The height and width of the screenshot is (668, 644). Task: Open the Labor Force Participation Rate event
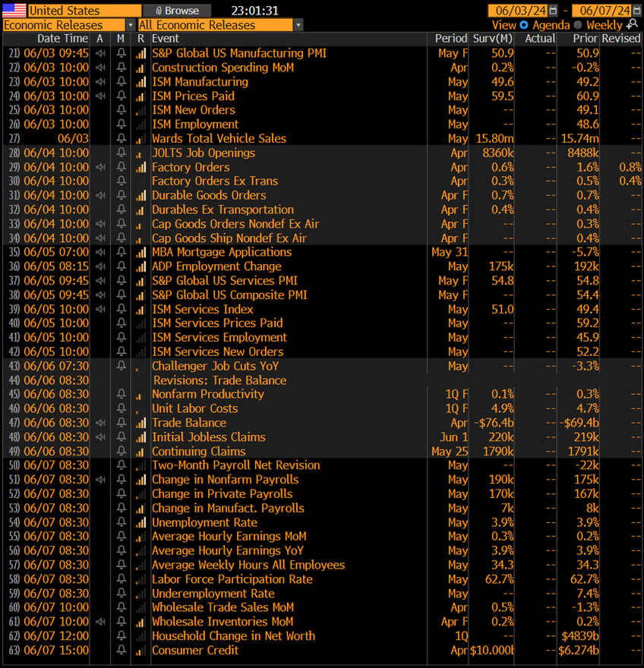click(x=232, y=579)
